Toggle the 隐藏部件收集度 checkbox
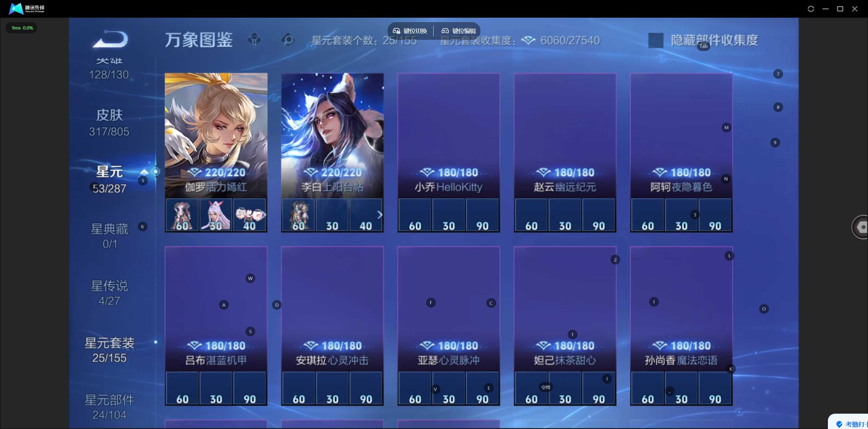This screenshot has height=429, width=868. [656, 40]
